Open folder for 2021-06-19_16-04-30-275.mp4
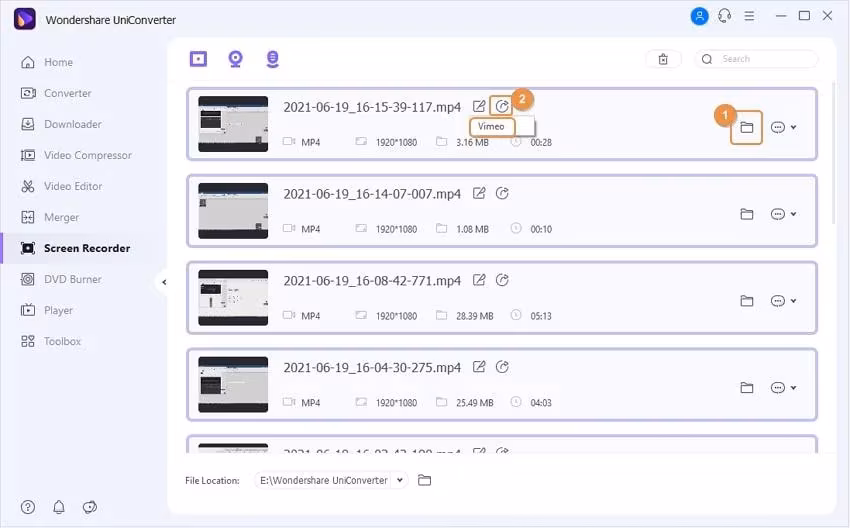Viewport: 850px width, 528px height. point(746,388)
